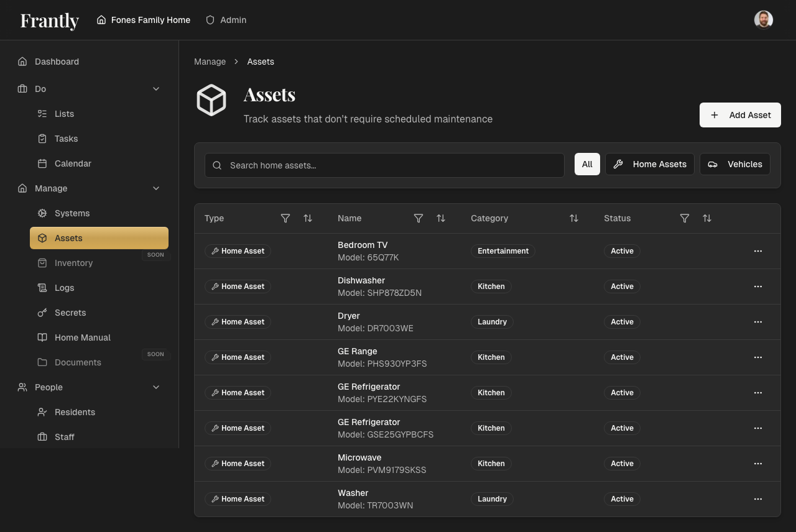The height and width of the screenshot is (532, 796).
Task: Open the Dashboard via its home icon
Action: point(22,62)
